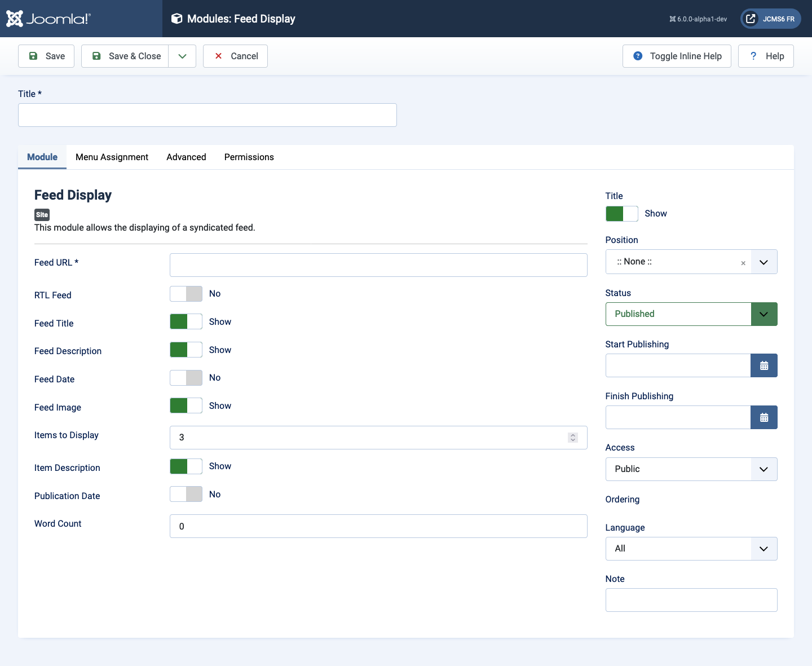Toggle the Feed Description switch
812x666 pixels.
[x=186, y=350]
